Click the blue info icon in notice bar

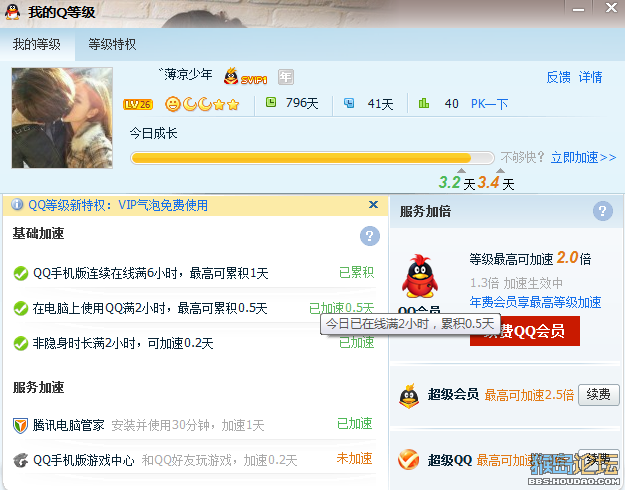17,205
